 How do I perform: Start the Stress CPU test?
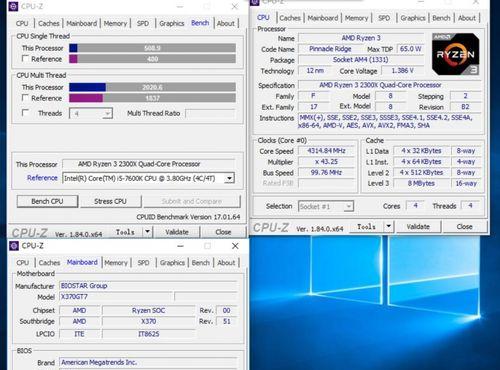coord(110,201)
